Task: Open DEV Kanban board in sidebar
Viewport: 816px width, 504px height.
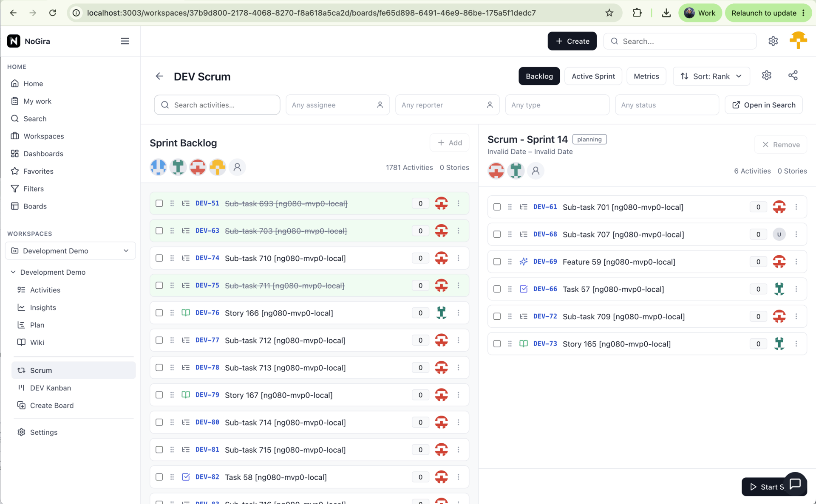Action: (x=50, y=388)
